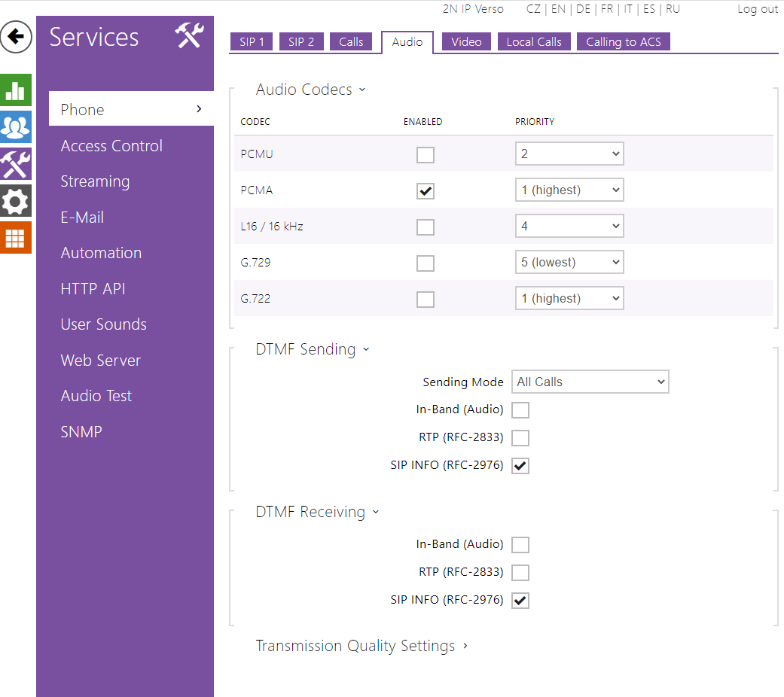Click the Services header wrench icon
784x697 pixels.
[189, 36]
